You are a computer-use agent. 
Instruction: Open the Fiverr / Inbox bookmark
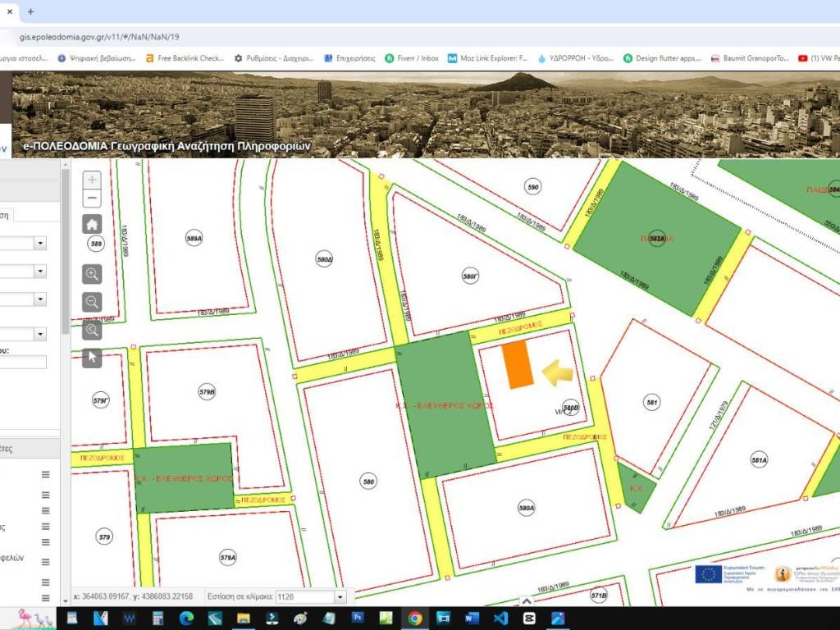pyautogui.click(x=412, y=58)
